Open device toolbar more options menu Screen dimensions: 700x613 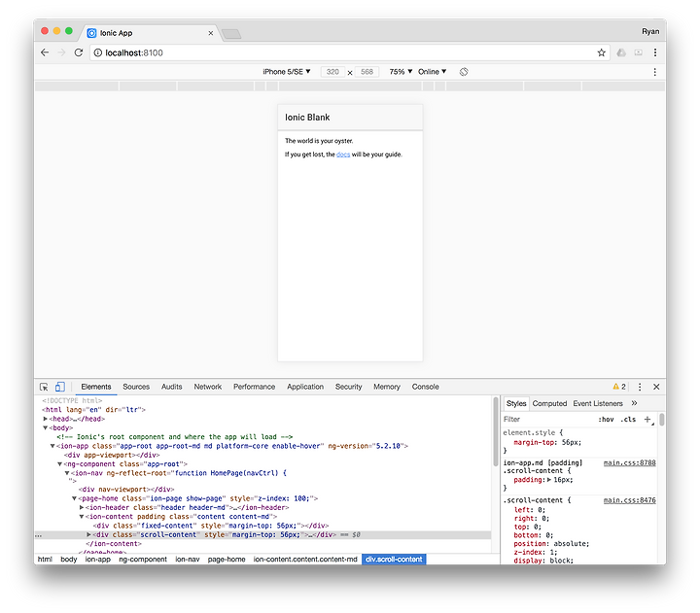pyautogui.click(x=655, y=72)
